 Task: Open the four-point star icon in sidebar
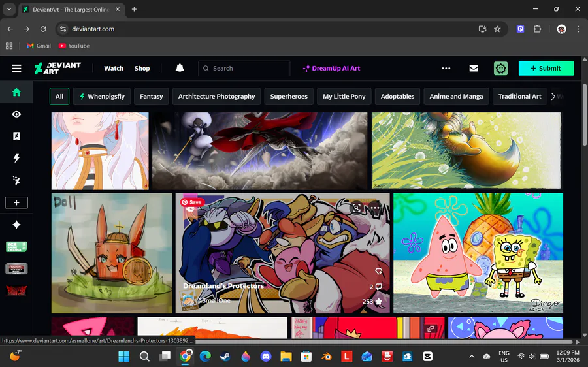[x=16, y=225]
